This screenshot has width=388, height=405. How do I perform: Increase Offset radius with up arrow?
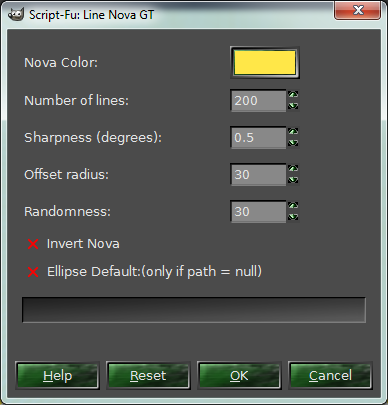pyautogui.click(x=293, y=169)
